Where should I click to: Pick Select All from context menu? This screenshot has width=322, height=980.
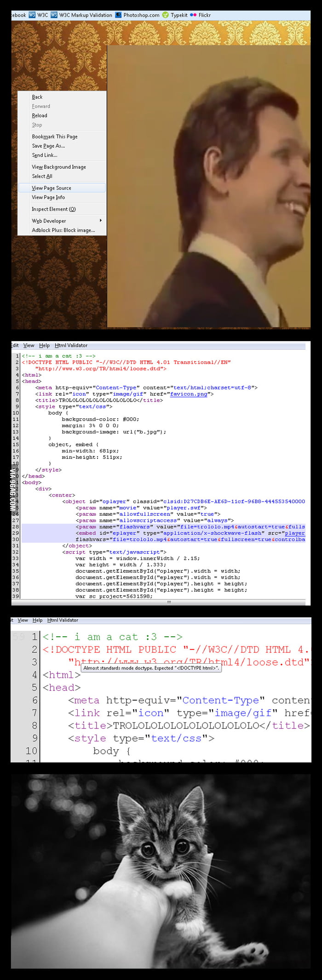tap(42, 177)
